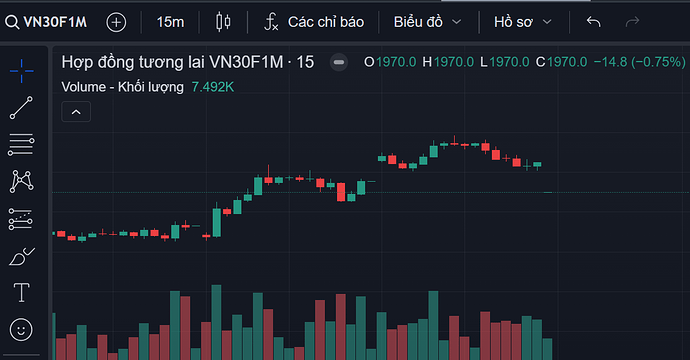Select the brush drawing tool
Viewport: 690px width, 360px height.
pyautogui.click(x=21, y=256)
